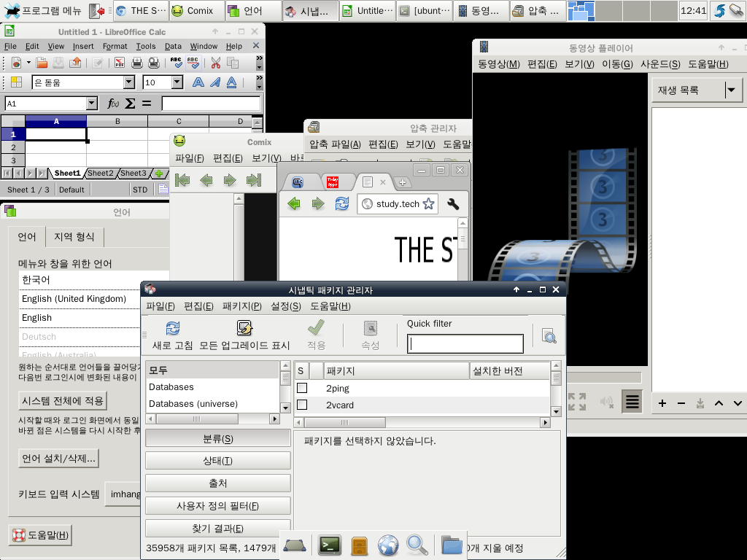Click the 도움말(H) button in language window

pos(41,535)
